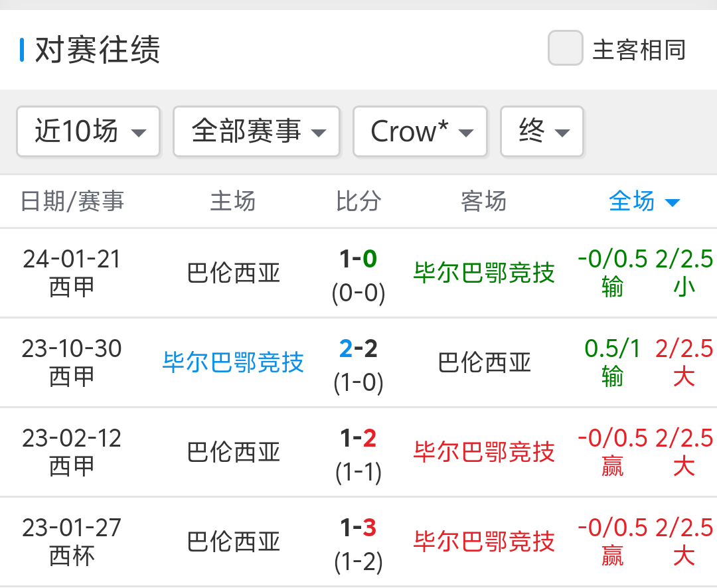Image resolution: width=717 pixels, height=588 pixels.
Task: Open home team 毕尔巴鄂竞技 in 23-10-30 row
Action: coord(233,362)
